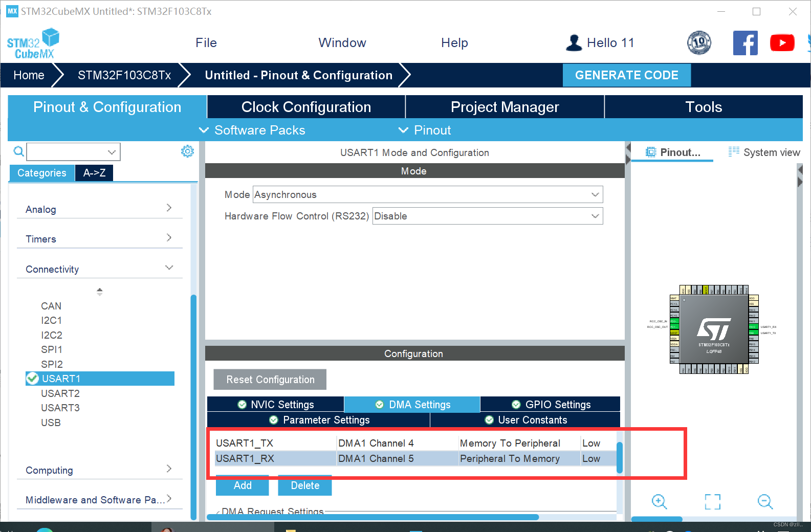Fit the chip view to screen
Screen dimensions: 811x532
712,502
